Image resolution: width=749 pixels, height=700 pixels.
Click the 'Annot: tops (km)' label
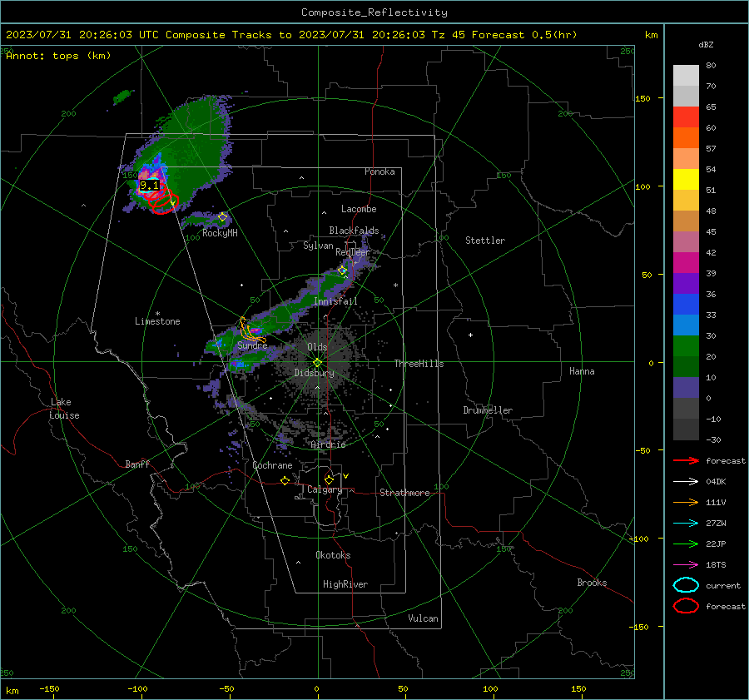click(58, 56)
